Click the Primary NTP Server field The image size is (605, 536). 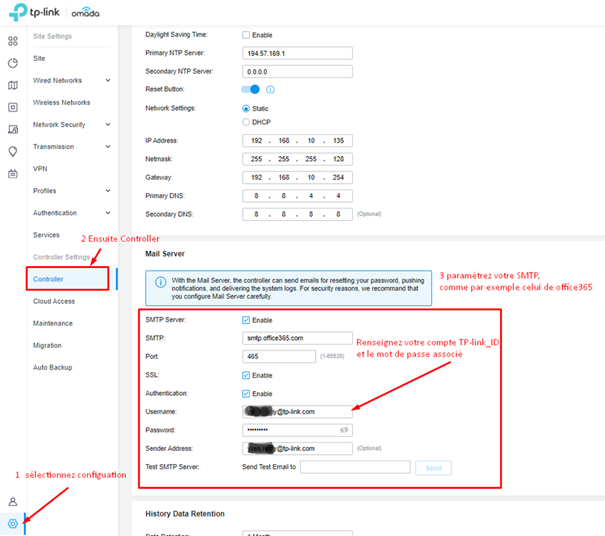[297, 53]
